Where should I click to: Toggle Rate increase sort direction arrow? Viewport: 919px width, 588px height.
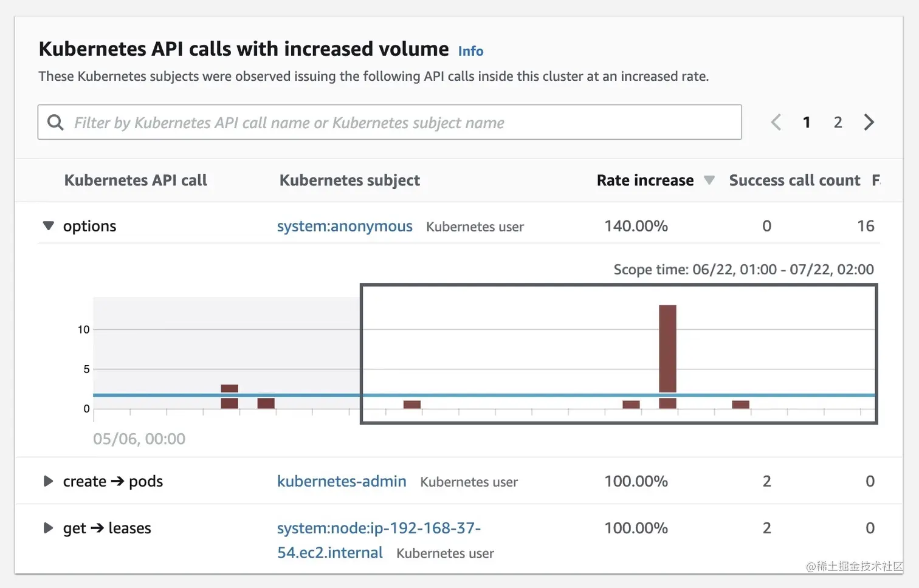tap(709, 180)
